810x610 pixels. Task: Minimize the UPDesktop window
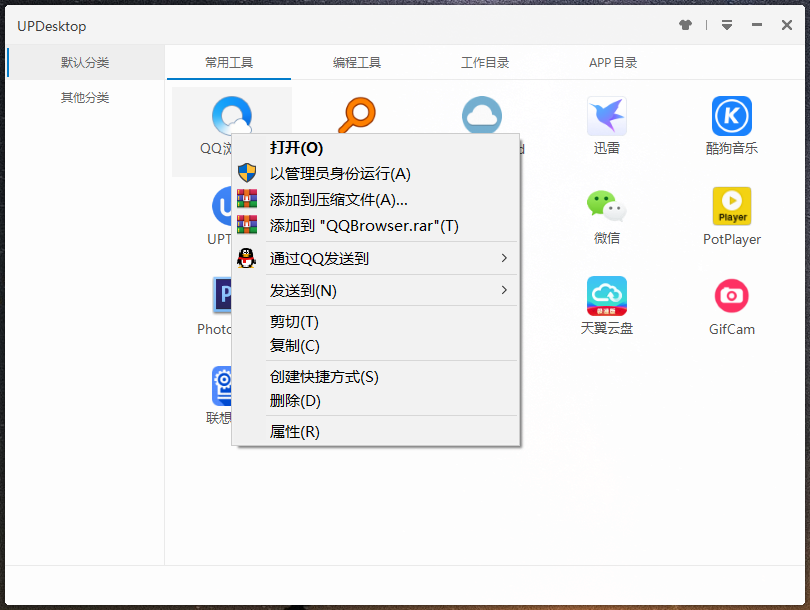(757, 25)
